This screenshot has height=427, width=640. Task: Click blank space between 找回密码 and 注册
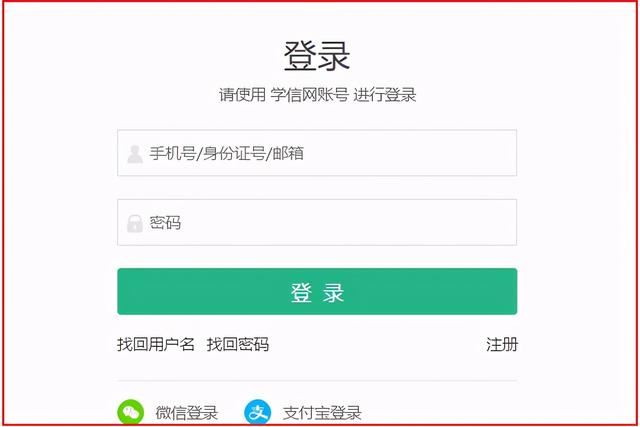pyautogui.click(x=378, y=345)
